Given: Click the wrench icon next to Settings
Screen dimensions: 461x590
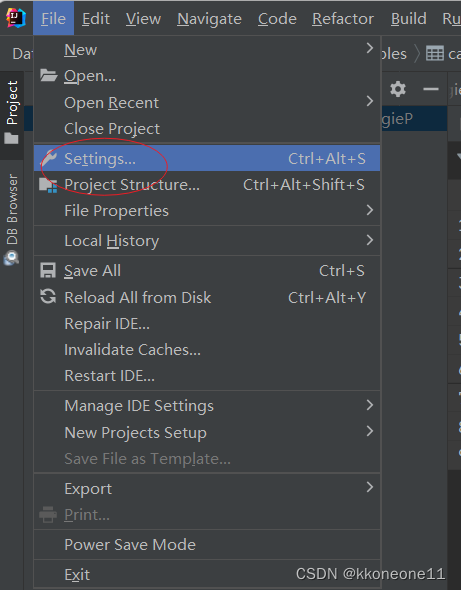Looking at the screenshot, I should click(49, 158).
